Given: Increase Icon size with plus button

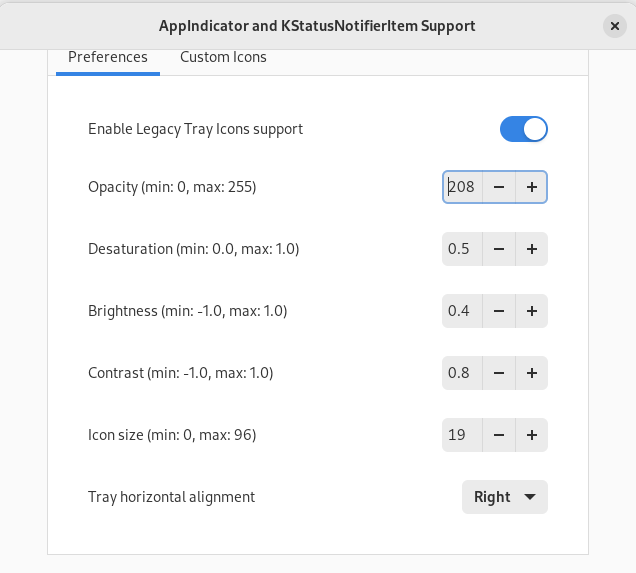Looking at the screenshot, I should coord(531,435).
